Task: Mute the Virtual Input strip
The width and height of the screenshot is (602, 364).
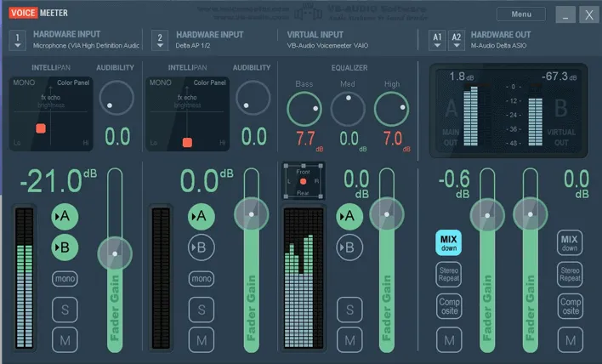Action: coord(349,340)
